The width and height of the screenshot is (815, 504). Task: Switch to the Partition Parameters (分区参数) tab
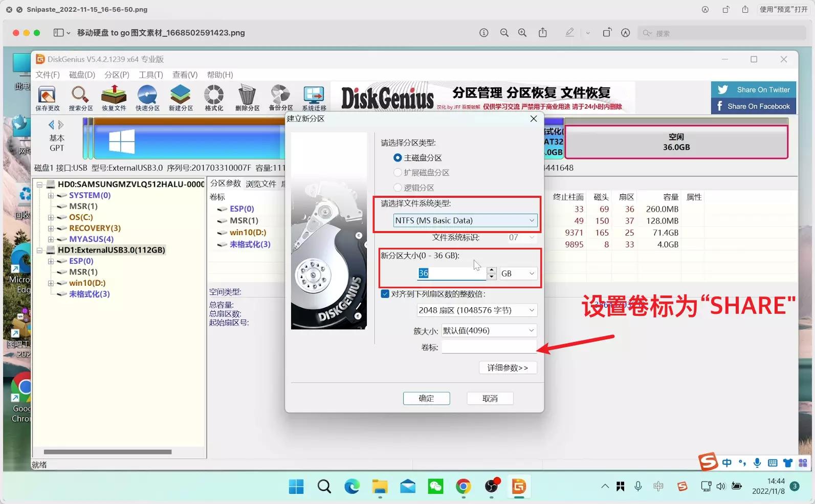point(226,184)
